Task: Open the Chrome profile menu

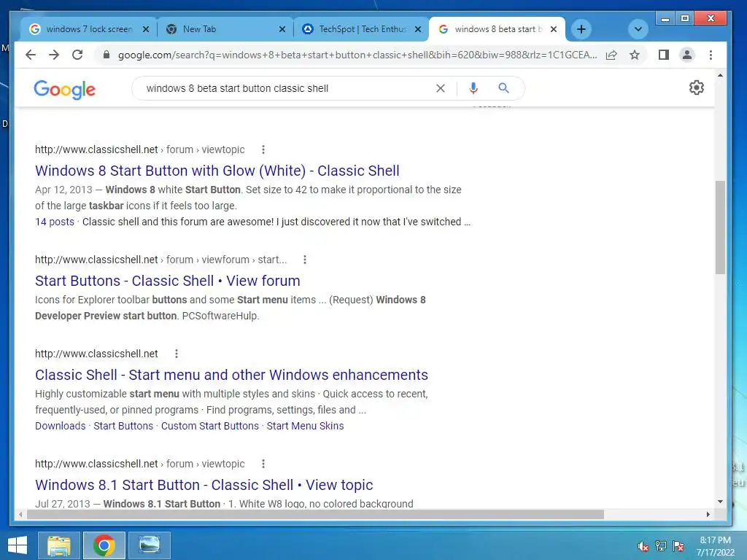Action: point(686,55)
